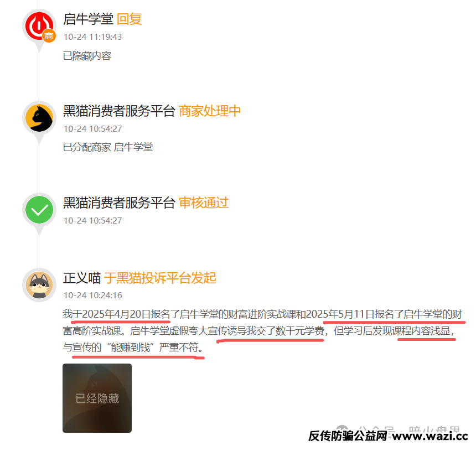The height and width of the screenshot is (451, 476).
Task: Click the 已隐藏内容 reply text
Action: point(87,56)
